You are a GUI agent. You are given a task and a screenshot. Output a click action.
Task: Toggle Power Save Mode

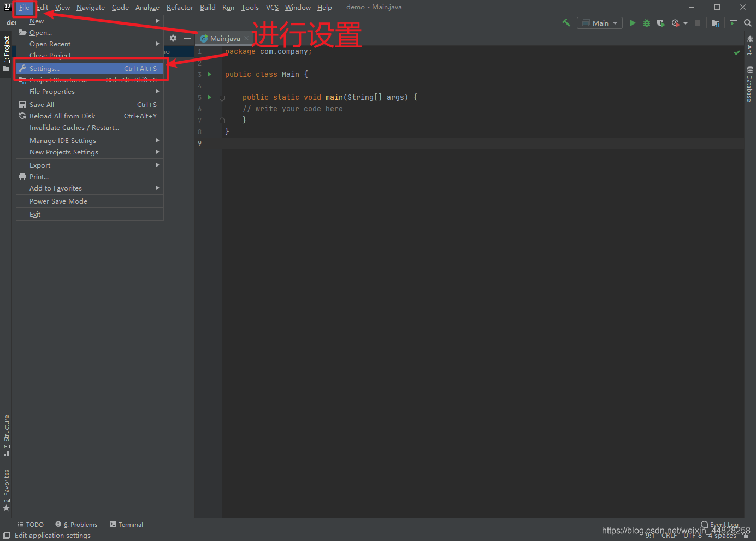pyautogui.click(x=90, y=201)
